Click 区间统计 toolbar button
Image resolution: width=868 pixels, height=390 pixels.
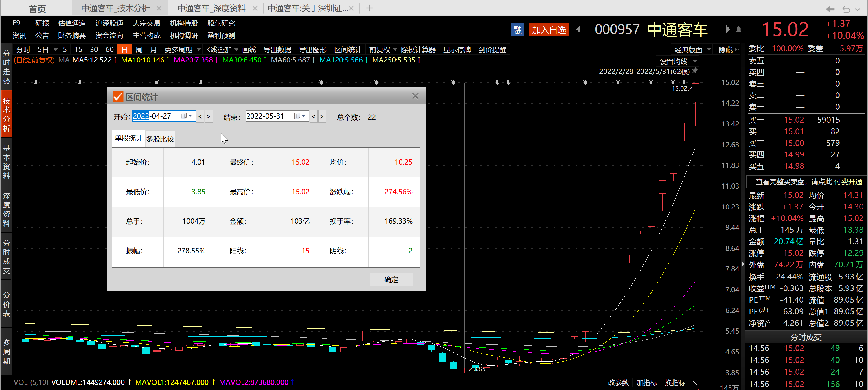click(348, 50)
